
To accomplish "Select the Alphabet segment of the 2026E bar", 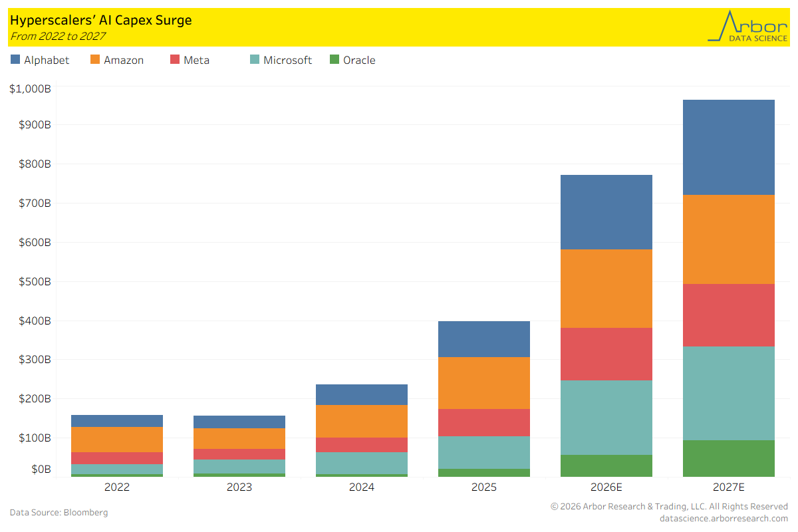I will [x=606, y=212].
